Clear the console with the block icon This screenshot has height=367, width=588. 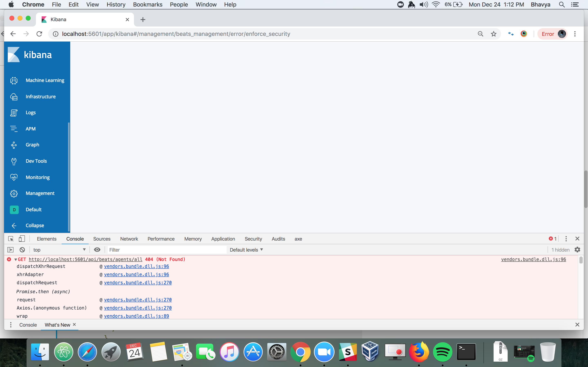click(x=22, y=250)
